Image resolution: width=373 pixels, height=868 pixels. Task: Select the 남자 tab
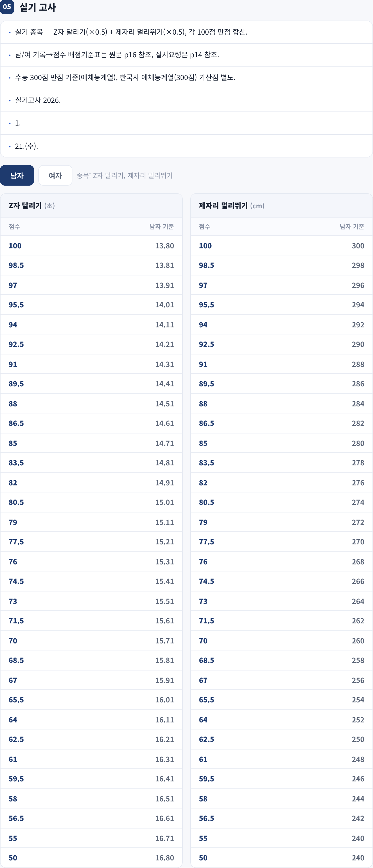pyautogui.click(x=17, y=175)
